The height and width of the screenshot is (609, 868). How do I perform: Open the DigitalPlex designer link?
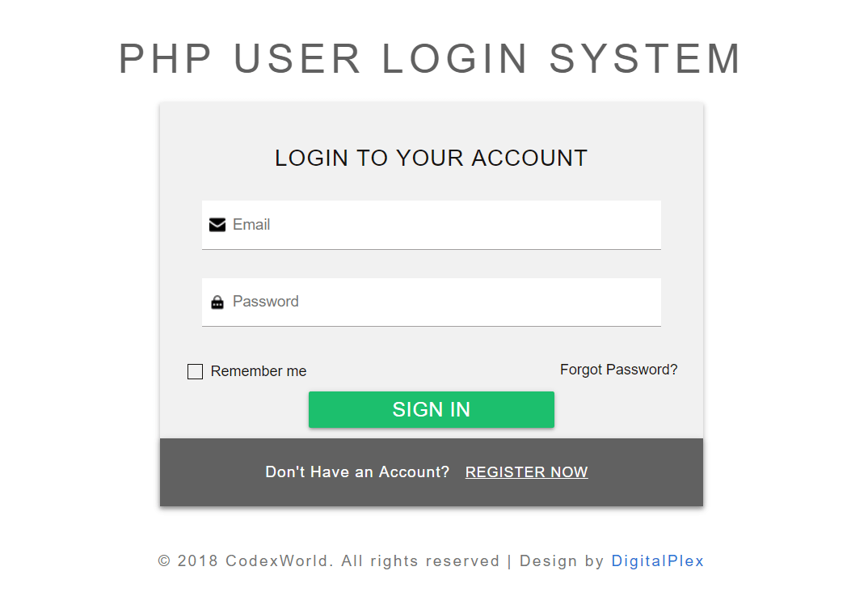657,560
